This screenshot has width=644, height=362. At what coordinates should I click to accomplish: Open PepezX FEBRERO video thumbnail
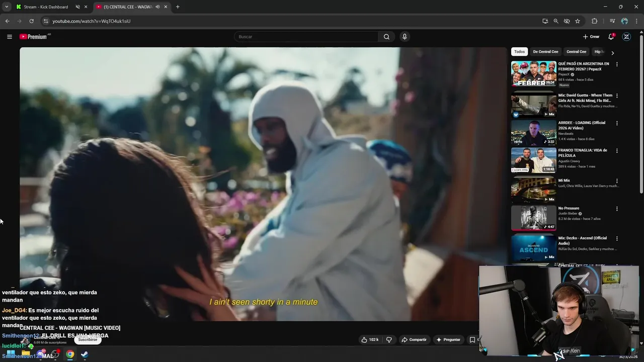[534, 73]
